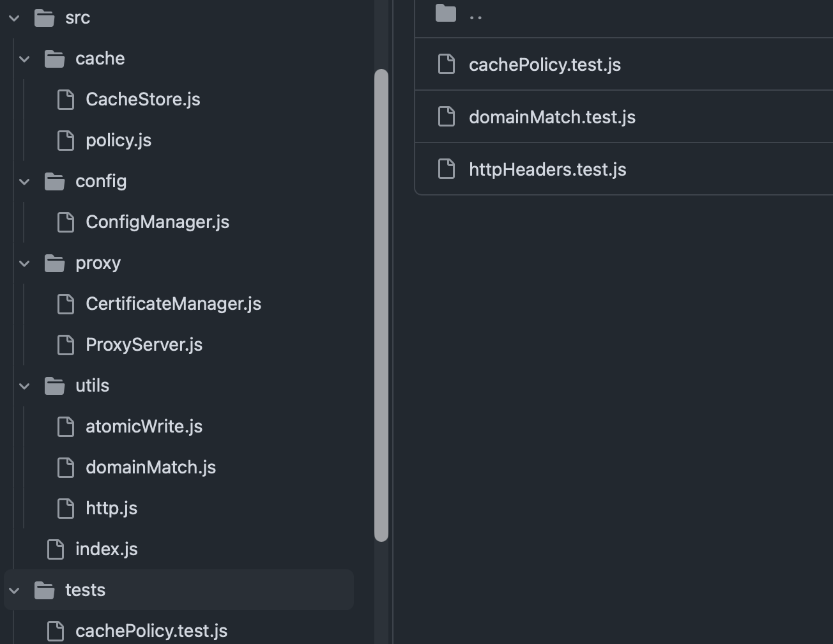
Task: Click the proxy folder icon
Action: coord(55,263)
